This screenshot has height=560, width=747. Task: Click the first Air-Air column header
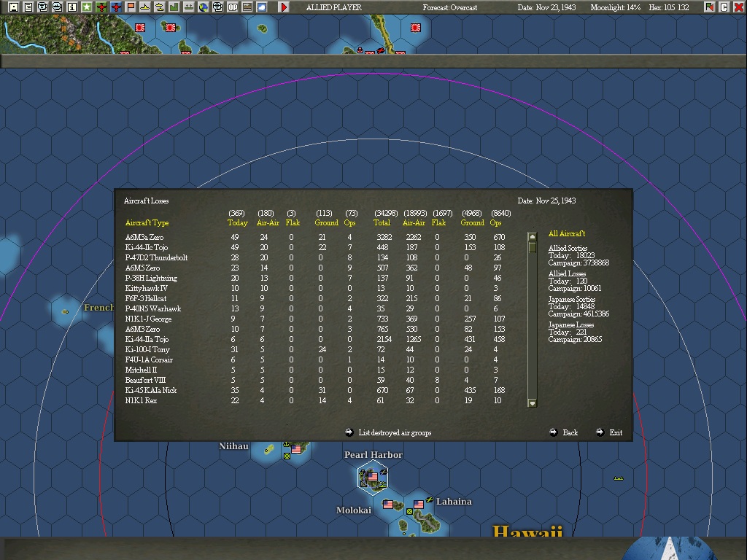[267, 222]
